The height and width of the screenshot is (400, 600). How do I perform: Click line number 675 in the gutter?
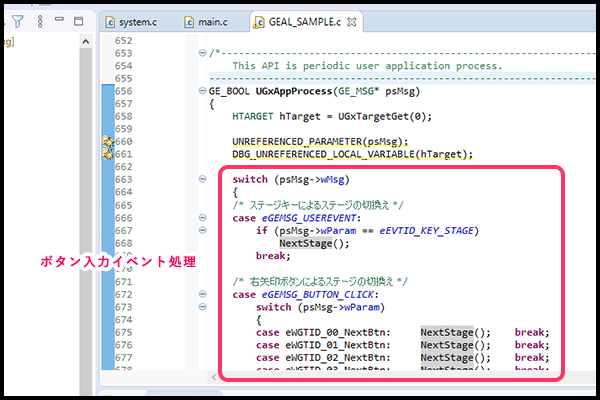(123, 332)
